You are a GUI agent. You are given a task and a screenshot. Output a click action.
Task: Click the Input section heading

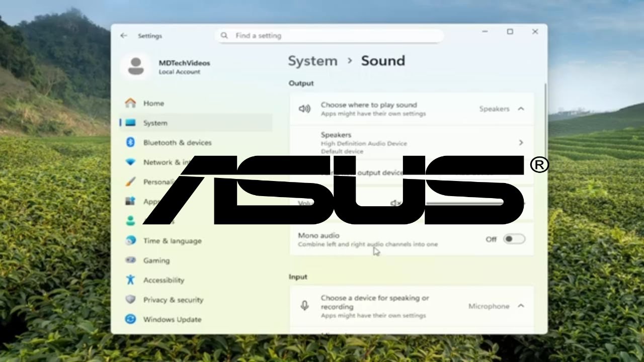(x=298, y=277)
